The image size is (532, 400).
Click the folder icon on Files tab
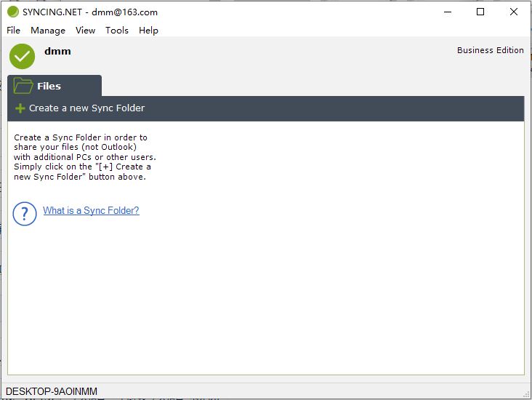[x=23, y=86]
